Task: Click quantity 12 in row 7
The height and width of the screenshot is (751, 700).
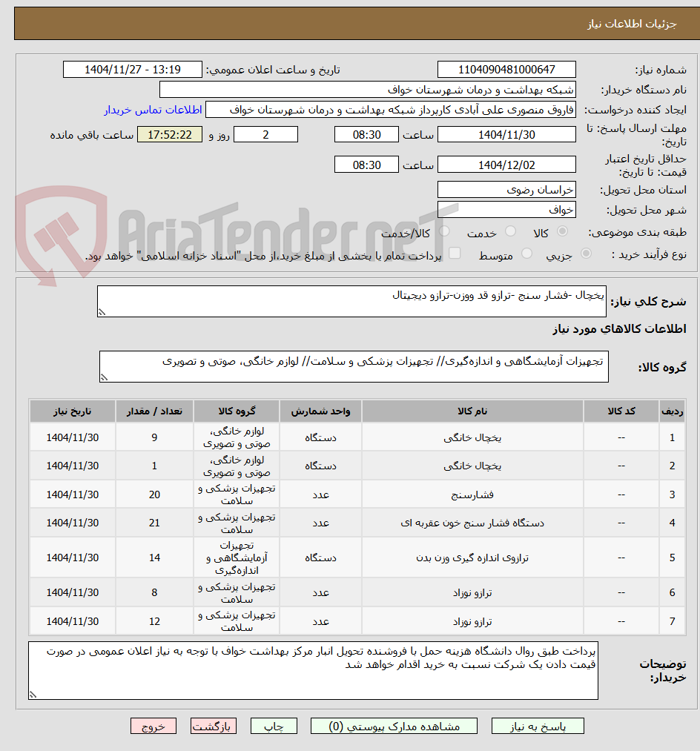Action: click(x=154, y=621)
